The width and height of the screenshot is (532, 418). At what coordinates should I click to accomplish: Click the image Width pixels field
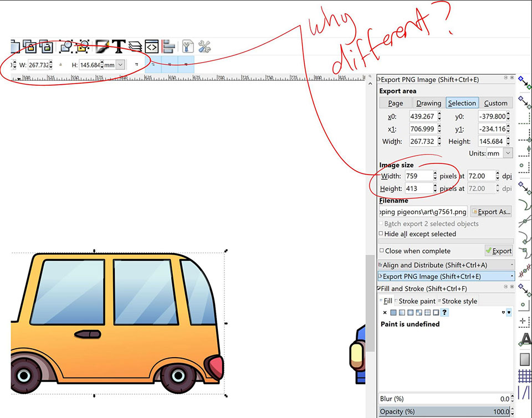pyautogui.click(x=419, y=176)
